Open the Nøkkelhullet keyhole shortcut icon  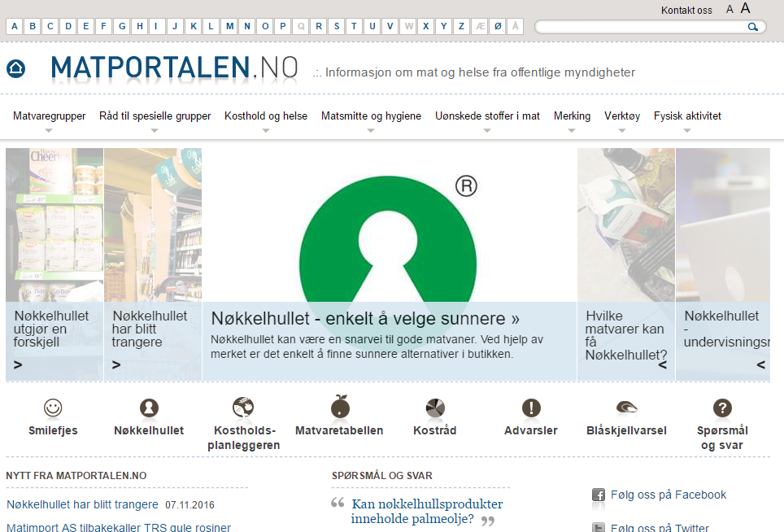149,408
